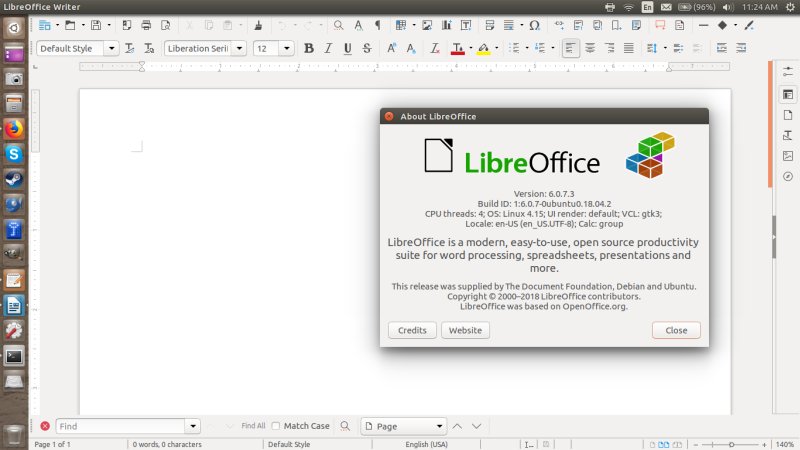Click the Insert Special Character omega icon
The image size is (800, 450).
534,25
